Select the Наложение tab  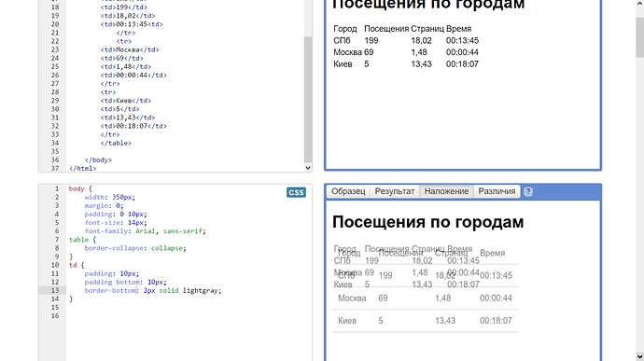click(446, 191)
